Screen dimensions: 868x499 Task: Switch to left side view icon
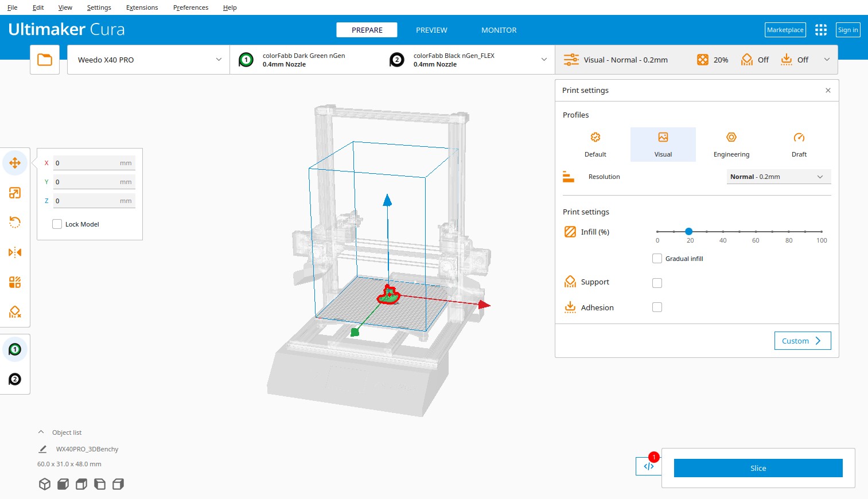tap(100, 484)
